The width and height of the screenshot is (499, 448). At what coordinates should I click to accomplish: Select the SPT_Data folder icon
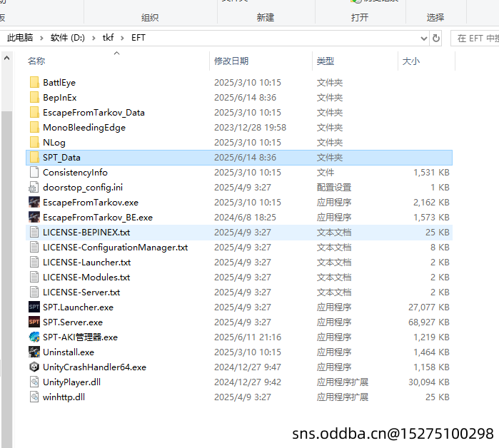point(34,157)
